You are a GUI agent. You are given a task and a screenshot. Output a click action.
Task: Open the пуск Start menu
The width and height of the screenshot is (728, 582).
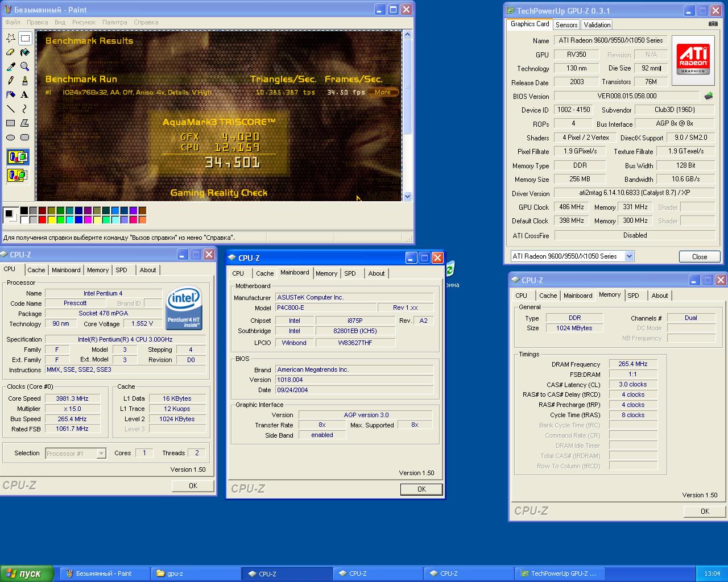(27, 573)
